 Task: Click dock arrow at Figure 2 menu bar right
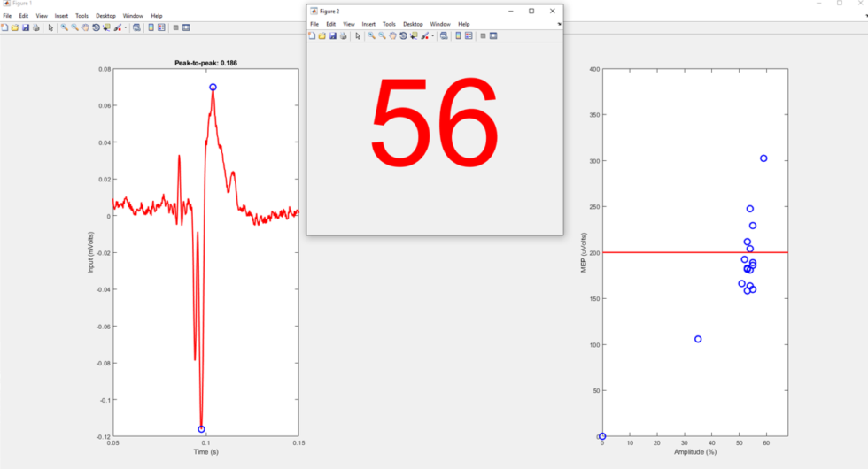pos(559,24)
